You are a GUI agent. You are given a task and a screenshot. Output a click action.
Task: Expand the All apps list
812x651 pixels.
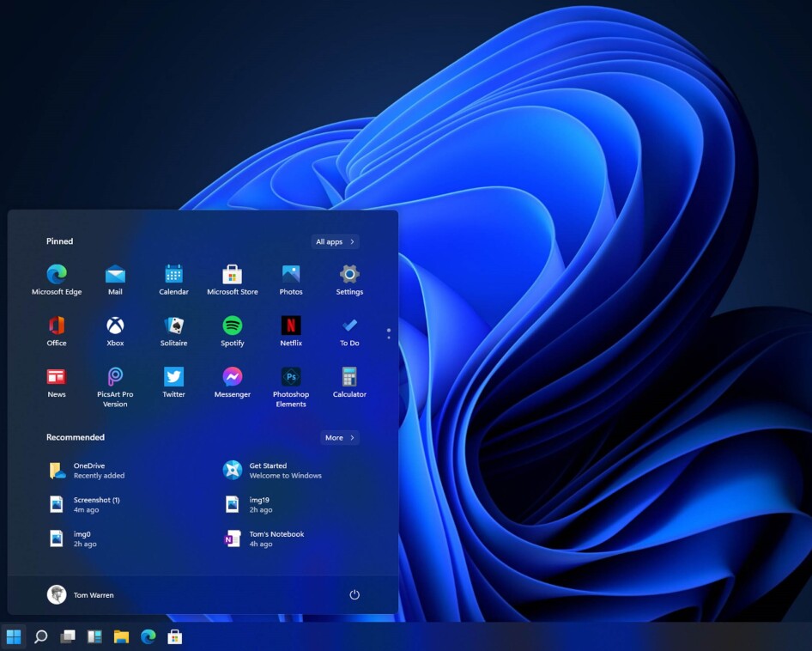335,241
